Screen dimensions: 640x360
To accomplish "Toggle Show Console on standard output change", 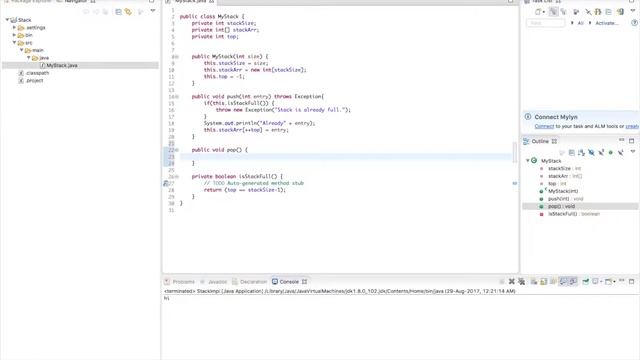I will [x=563, y=282].
